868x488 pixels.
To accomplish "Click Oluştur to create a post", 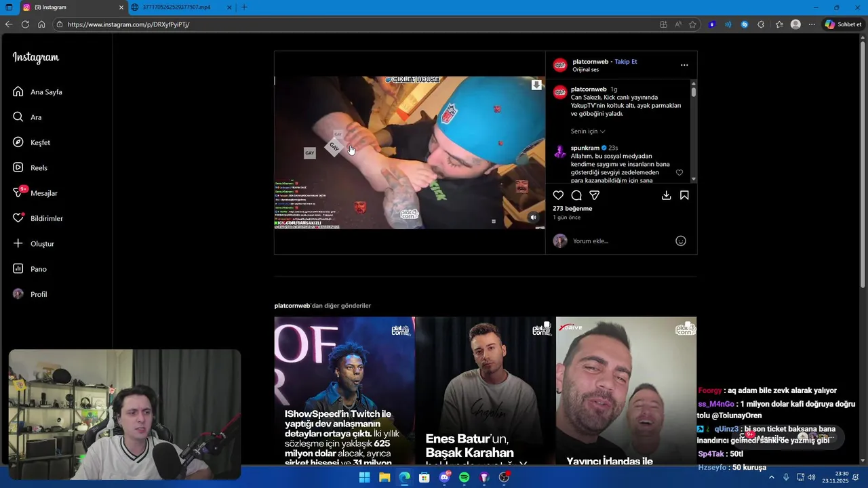I will pos(33,243).
